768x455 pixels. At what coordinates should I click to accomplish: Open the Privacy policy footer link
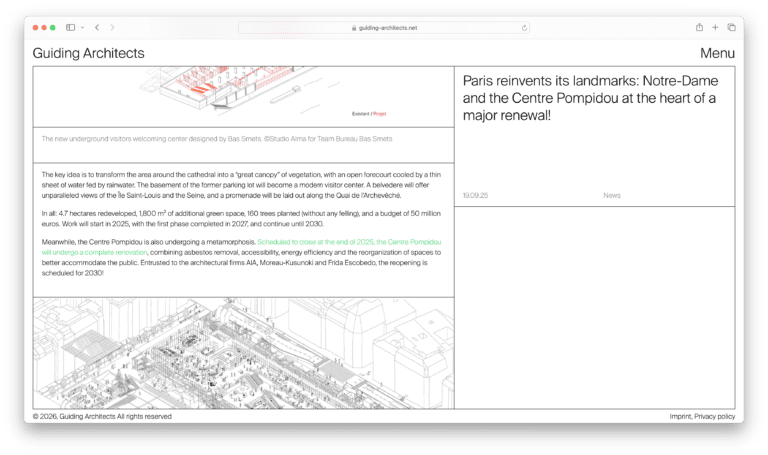click(715, 416)
